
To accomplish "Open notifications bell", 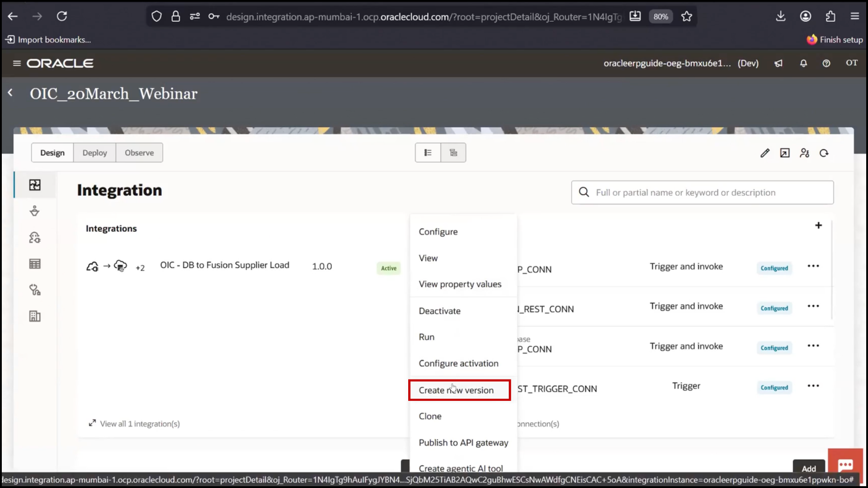I will (x=803, y=63).
